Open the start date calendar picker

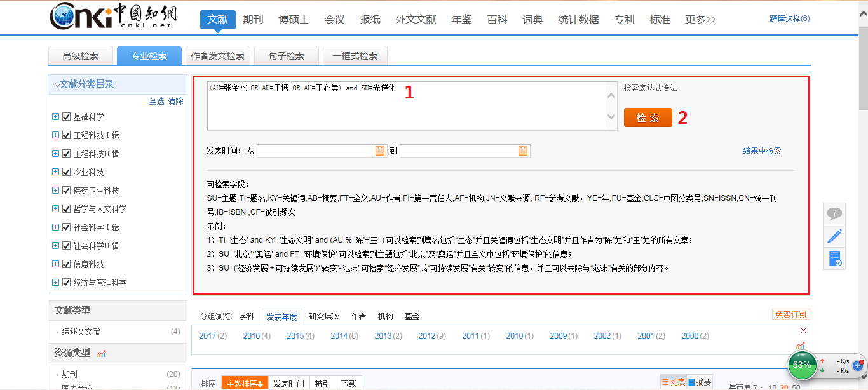click(380, 151)
